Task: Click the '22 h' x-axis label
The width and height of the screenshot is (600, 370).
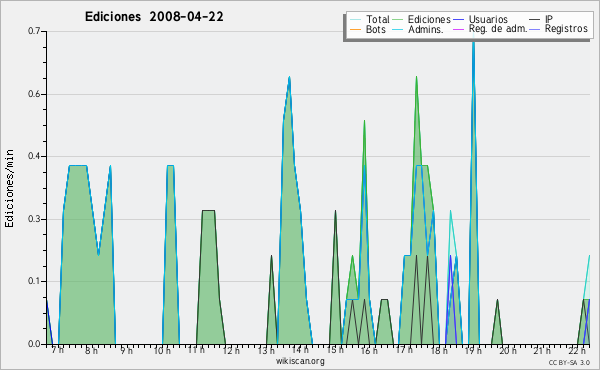Action: [578, 350]
